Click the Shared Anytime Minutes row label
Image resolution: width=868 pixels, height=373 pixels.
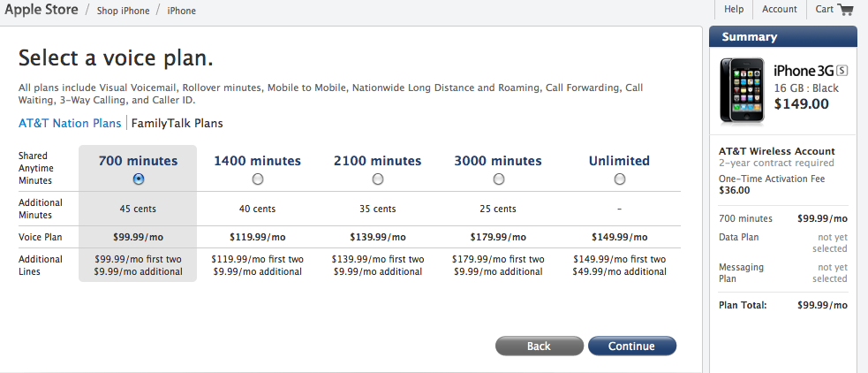click(34, 168)
